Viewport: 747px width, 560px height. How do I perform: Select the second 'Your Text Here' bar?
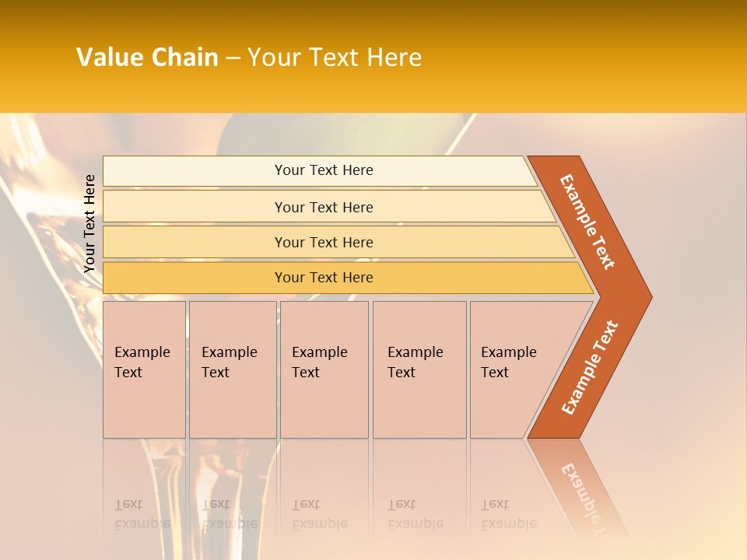click(329, 207)
